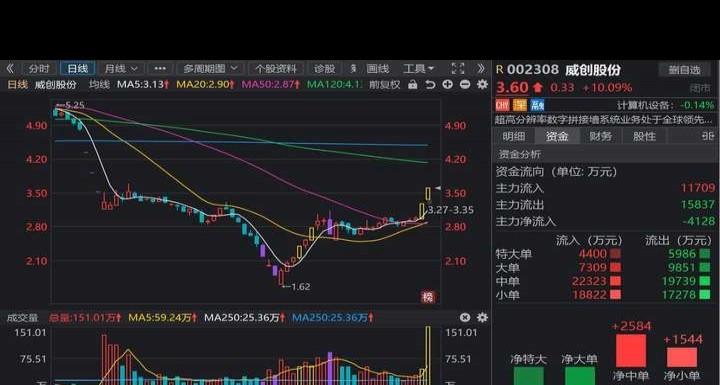Collapse the left panel with the double-left arrow

10,69
